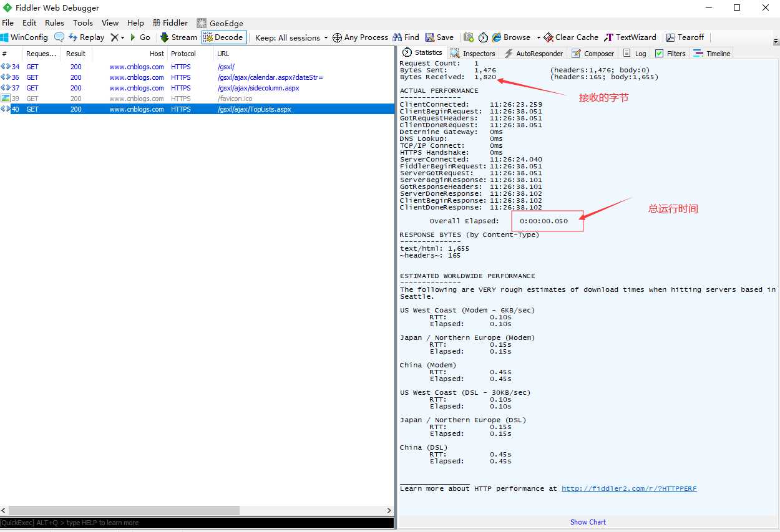The width and height of the screenshot is (780, 532).
Task: Click the session list horizontal scrollbar
Action: point(124,510)
